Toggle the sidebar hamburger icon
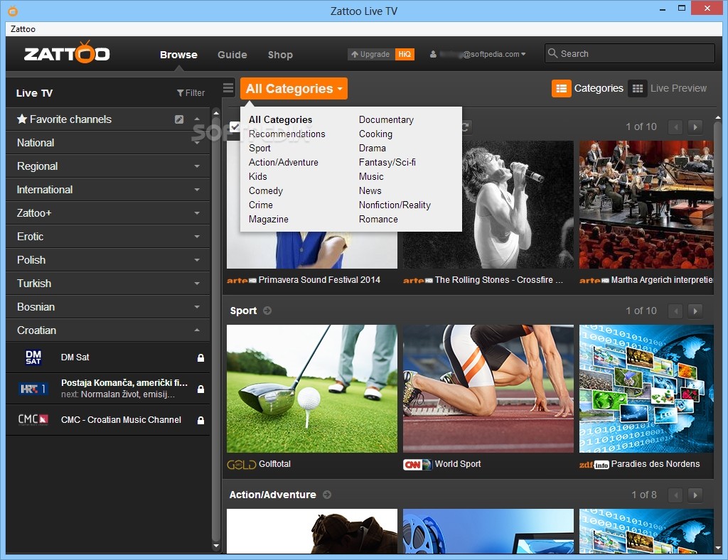The image size is (728, 560). [228, 87]
